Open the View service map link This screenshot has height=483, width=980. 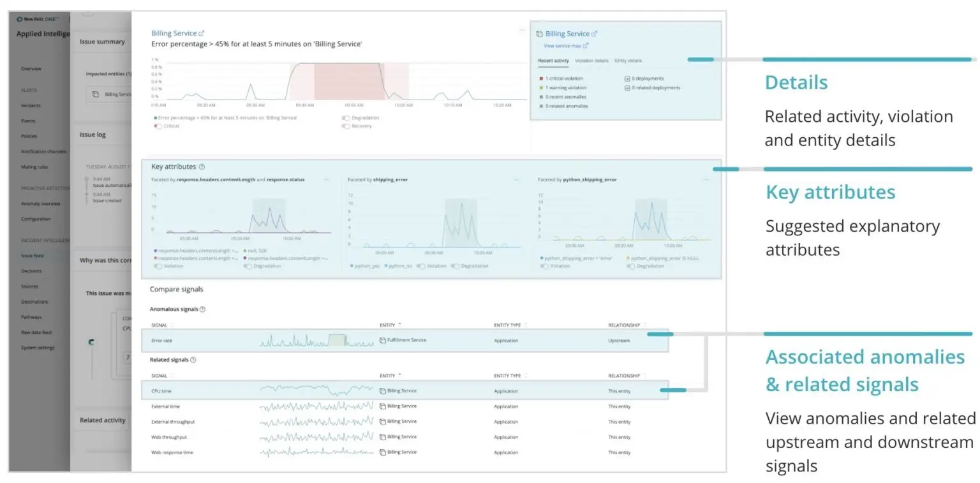563,46
